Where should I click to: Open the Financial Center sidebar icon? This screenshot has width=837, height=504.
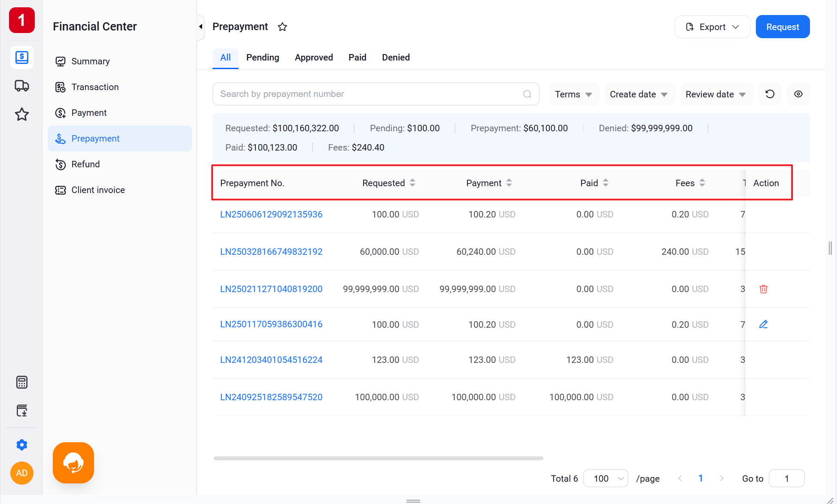21,57
